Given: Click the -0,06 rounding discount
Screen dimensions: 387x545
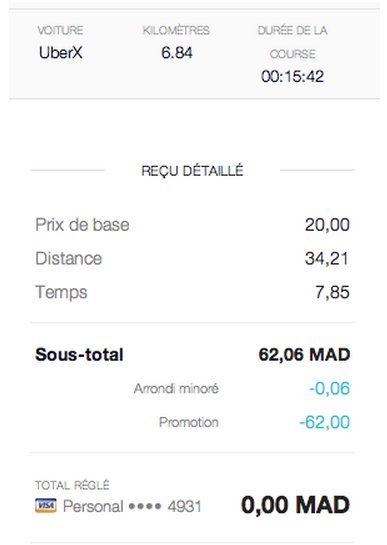Looking at the screenshot, I should coord(329,388).
